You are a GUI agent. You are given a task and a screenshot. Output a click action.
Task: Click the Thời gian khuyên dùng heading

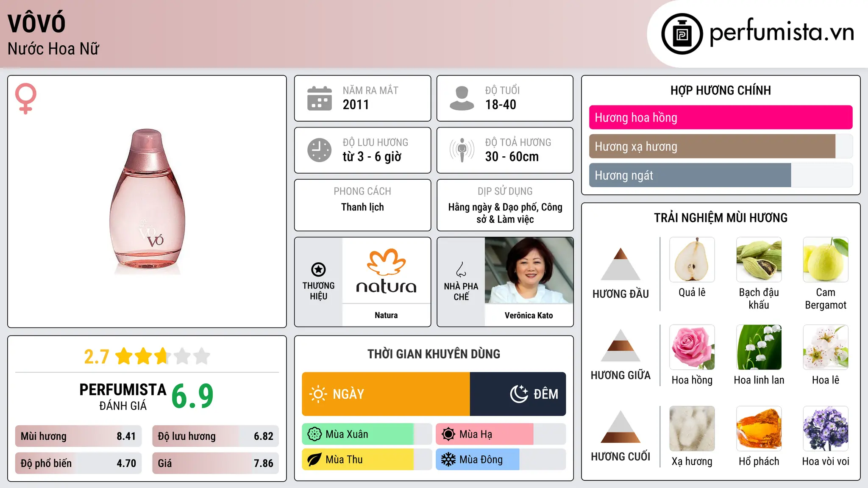click(x=434, y=354)
